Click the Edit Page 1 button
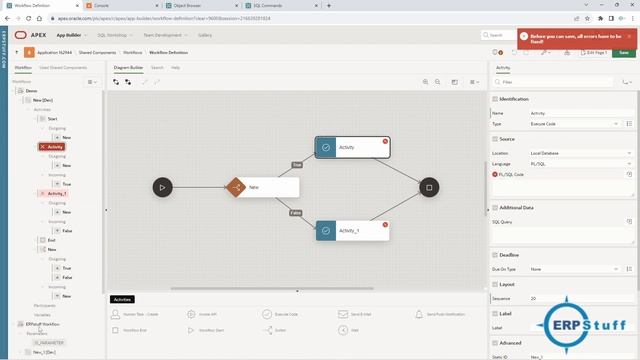This screenshot has height=360, width=640. pyautogui.click(x=594, y=53)
